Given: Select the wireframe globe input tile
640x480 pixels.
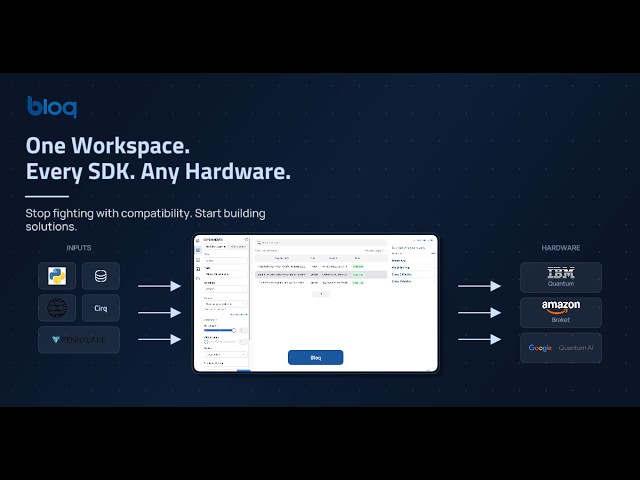Looking at the screenshot, I should click(57, 308).
